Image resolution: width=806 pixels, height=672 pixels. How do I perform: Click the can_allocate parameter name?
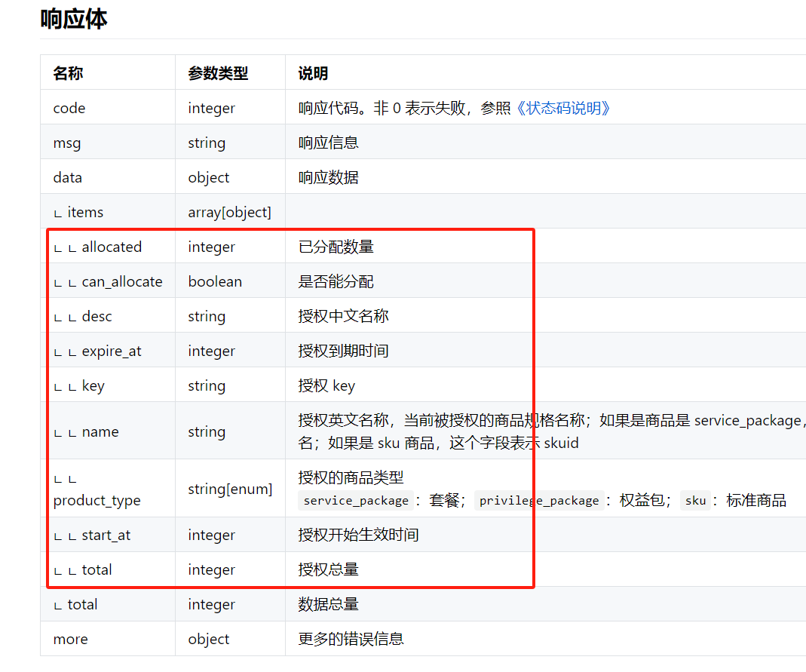122,281
